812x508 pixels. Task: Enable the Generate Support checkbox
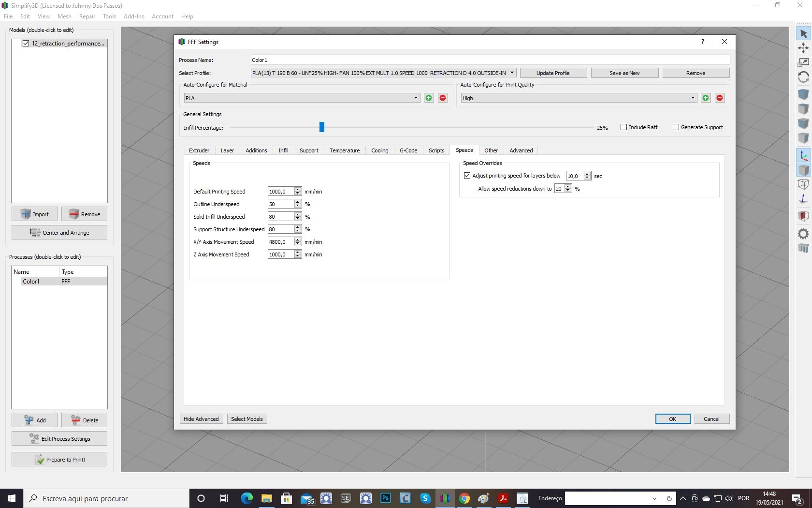pyautogui.click(x=676, y=127)
